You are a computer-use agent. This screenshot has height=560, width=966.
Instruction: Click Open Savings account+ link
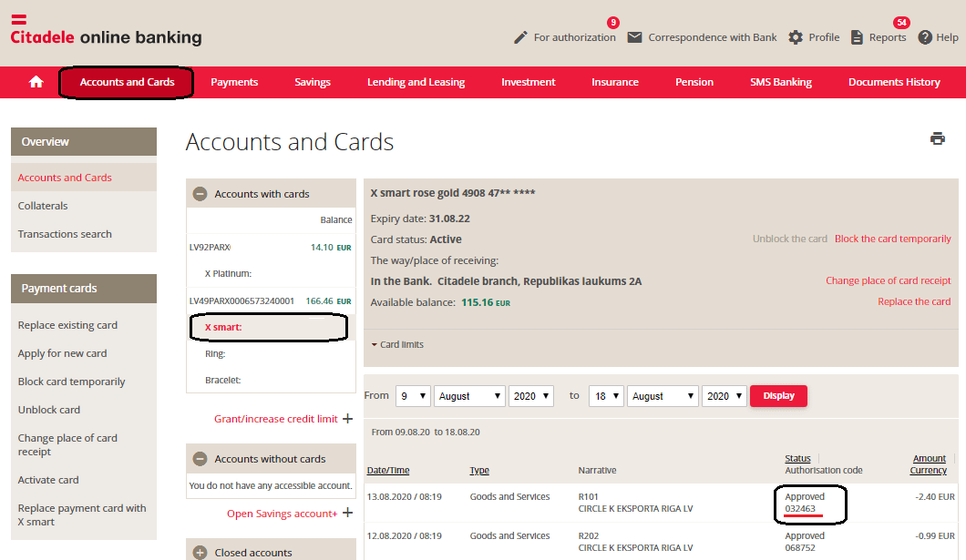tap(283, 514)
